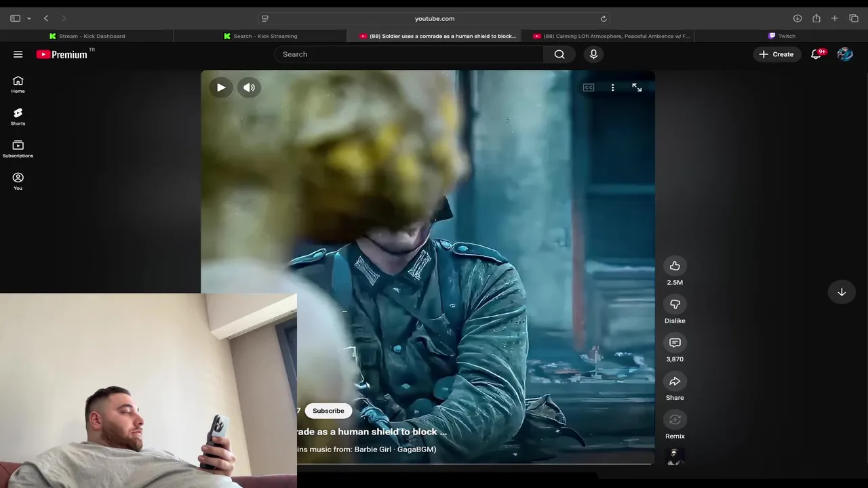Open the account avatar menu
The image size is (868, 488).
[845, 54]
